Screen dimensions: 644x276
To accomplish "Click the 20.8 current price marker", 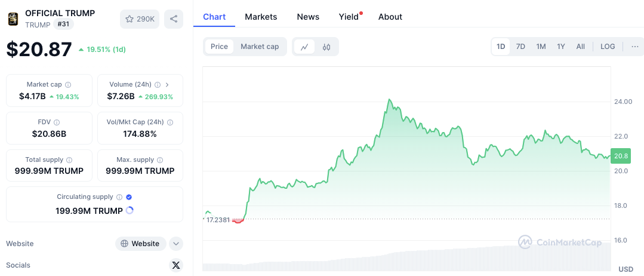I will (621, 156).
